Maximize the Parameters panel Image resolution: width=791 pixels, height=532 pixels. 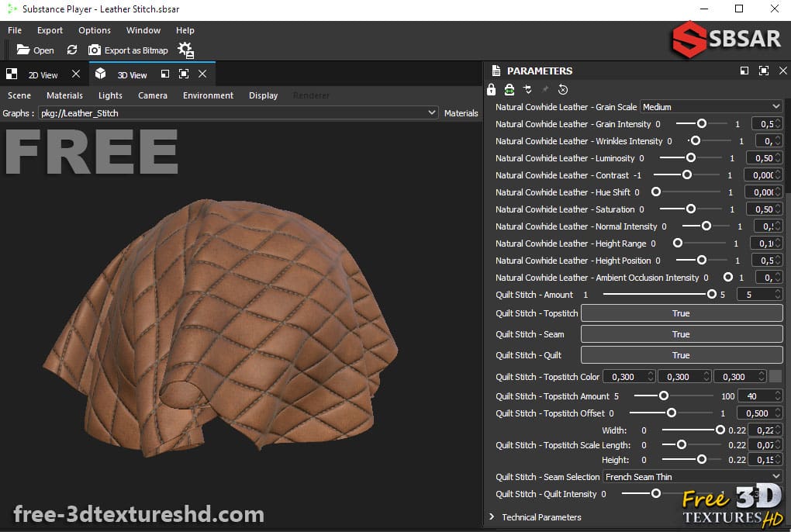tap(764, 71)
